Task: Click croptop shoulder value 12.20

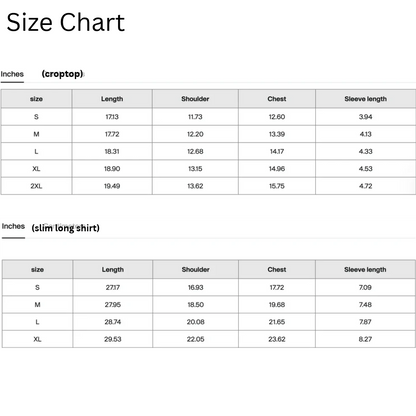Action: pyautogui.click(x=195, y=134)
